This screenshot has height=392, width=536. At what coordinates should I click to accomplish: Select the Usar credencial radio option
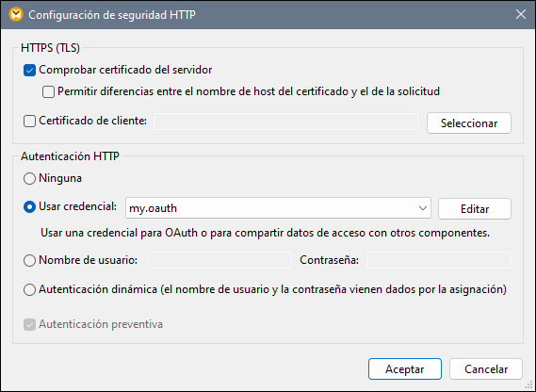pyautogui.click(x=29, y=207)
